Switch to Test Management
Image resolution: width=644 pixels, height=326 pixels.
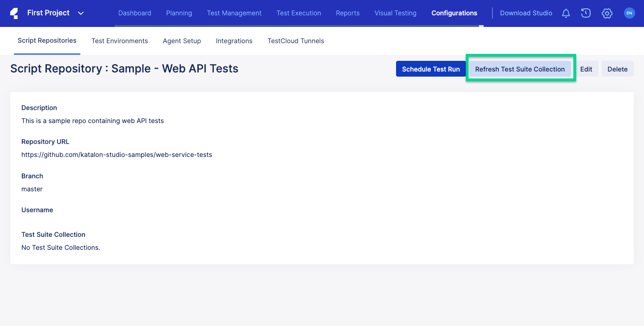(x=234, y=13)
